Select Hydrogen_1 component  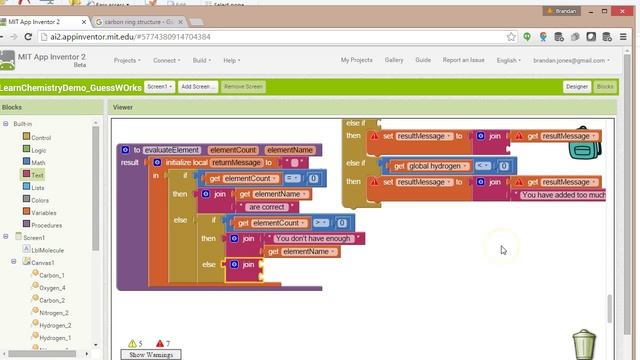pyautogui.click(x=55, y=338)
